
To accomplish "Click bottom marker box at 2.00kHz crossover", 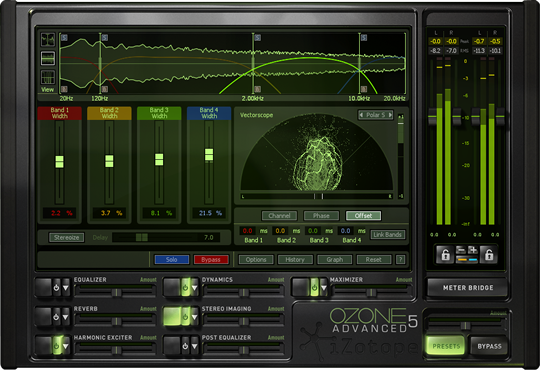I will click(x=257, y=89).
